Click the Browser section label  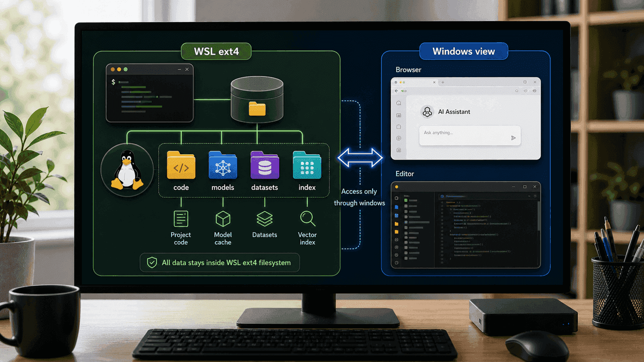point(408,70)
